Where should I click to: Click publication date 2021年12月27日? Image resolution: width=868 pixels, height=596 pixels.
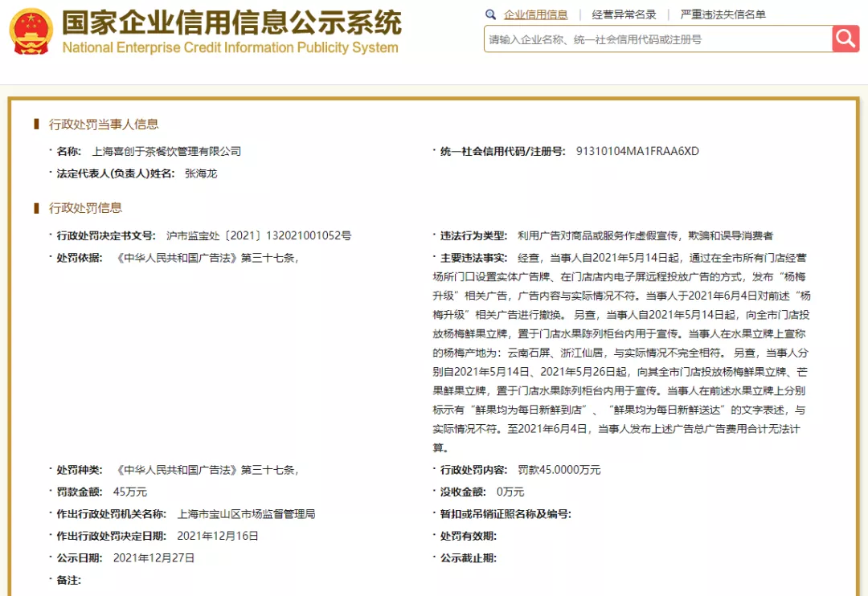(154, 558)
